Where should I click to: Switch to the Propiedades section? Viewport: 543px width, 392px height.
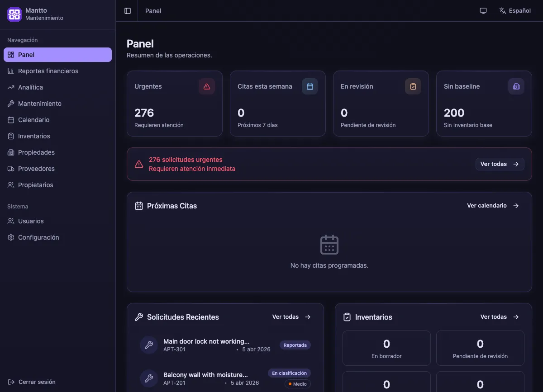coord(37,152)
